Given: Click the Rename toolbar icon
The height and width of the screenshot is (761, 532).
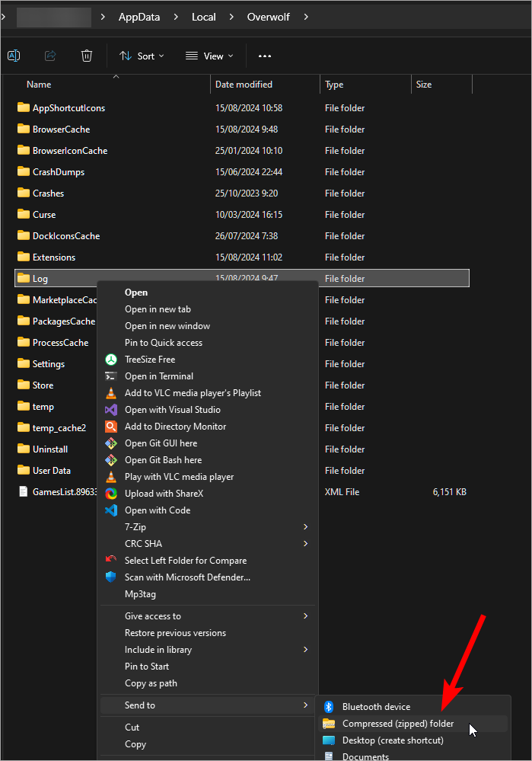Looking at the screenshot, I should [x=14, y=56].
